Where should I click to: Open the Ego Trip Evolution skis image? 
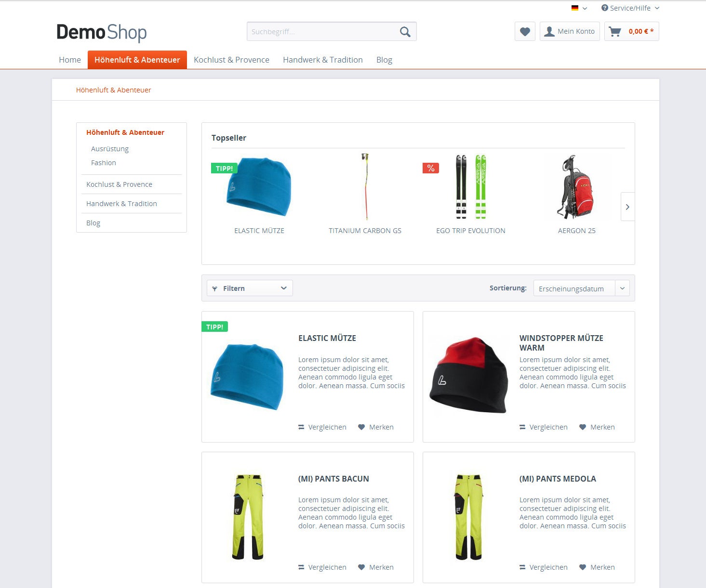click(471, 187)
